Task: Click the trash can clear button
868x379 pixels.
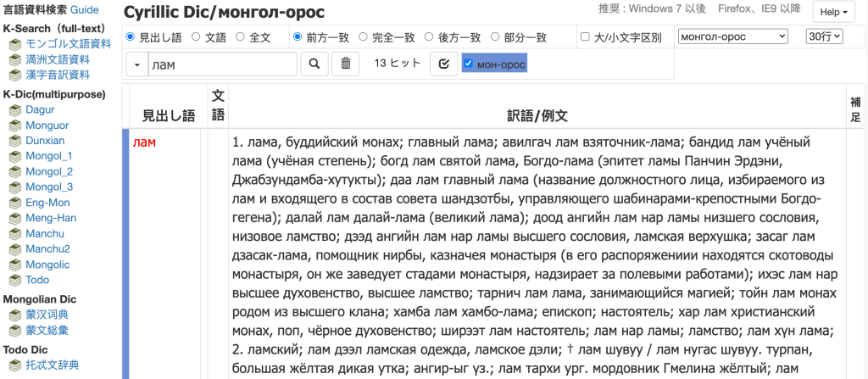Action: tap(345, 64)
